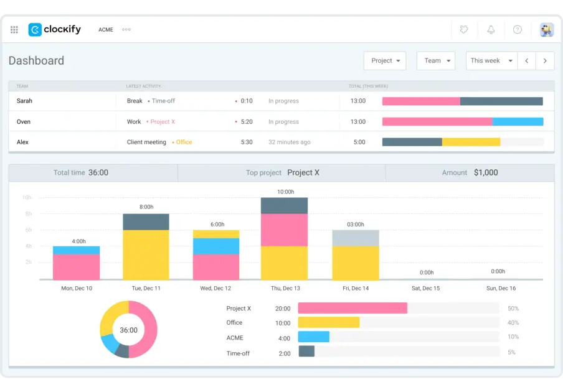Go to next week arrow
The width and height of the screenshot is (563, 392).
pyautogui.click(x=545, y=60)
